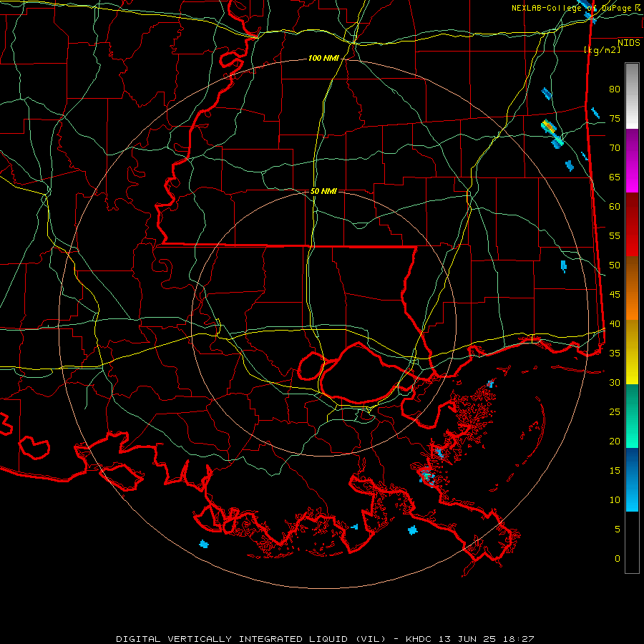Image resolution: width=644 pixels, height=644 pixels.
Task: Click the 25 value on the legend
Action: point(615,412)
